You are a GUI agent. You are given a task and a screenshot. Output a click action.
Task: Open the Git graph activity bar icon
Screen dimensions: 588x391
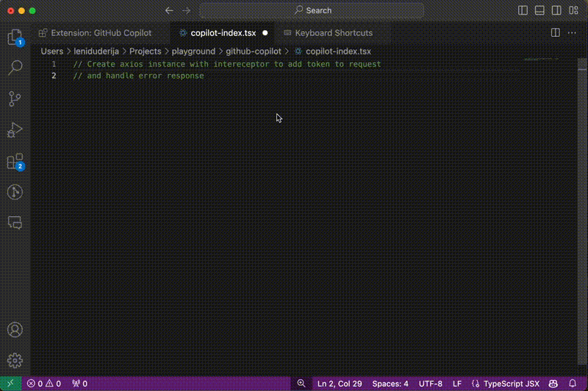(x=15, y=193)
